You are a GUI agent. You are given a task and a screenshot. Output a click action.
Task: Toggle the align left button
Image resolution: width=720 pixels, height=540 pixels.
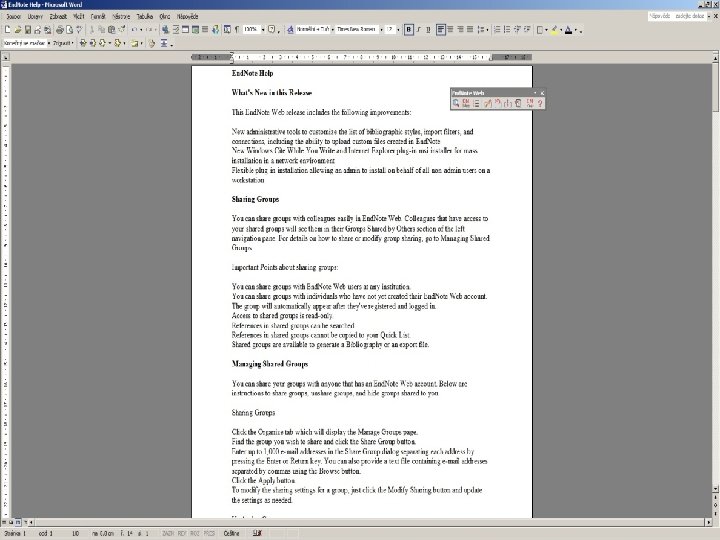coord(441,30)
